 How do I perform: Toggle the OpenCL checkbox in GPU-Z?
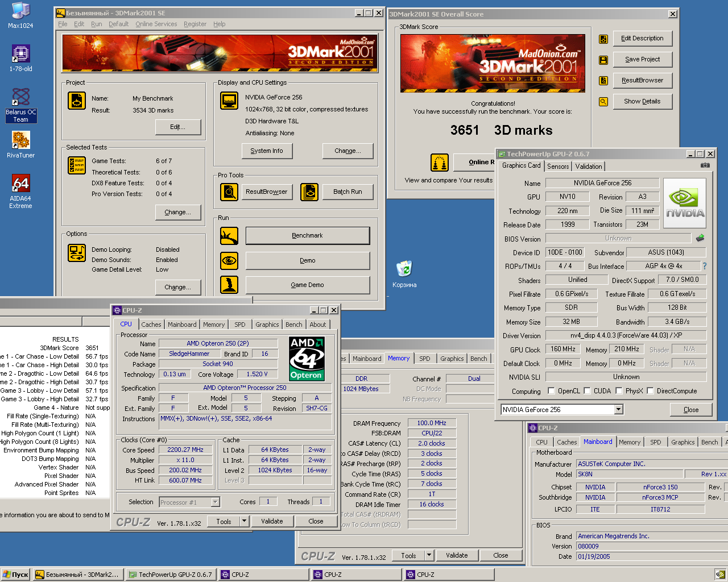[x=551, y=390]
